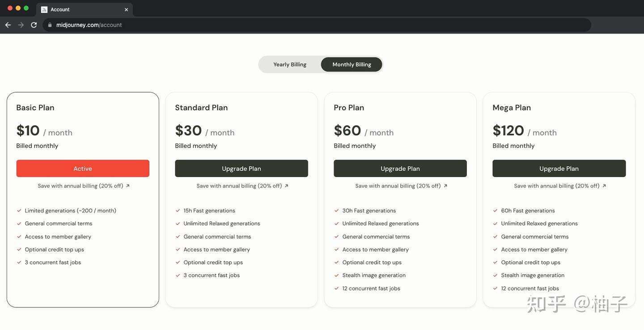
Task: Click arrow icon beside Pro annual billing
Action: point(445,186)
